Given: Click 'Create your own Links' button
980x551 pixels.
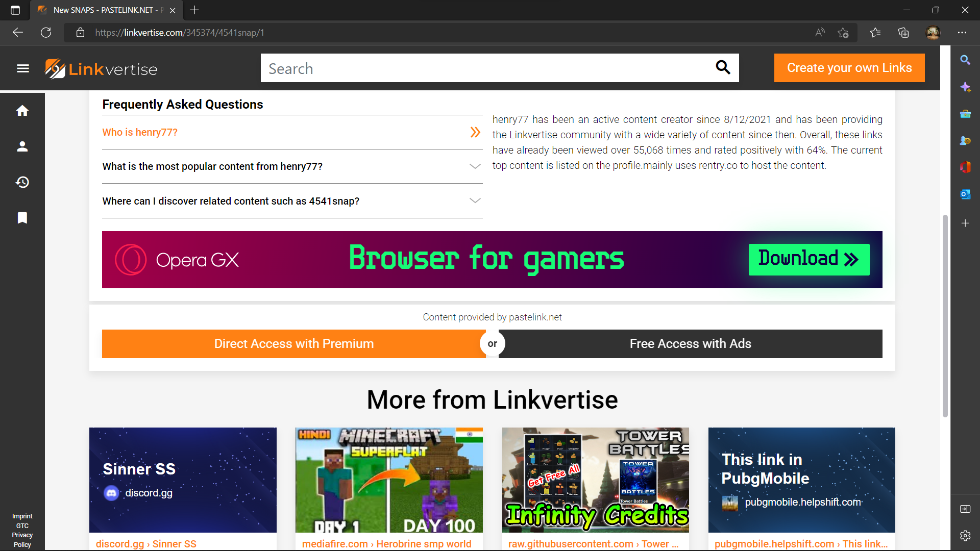Looking at the screenshot, I should [850, 67].
